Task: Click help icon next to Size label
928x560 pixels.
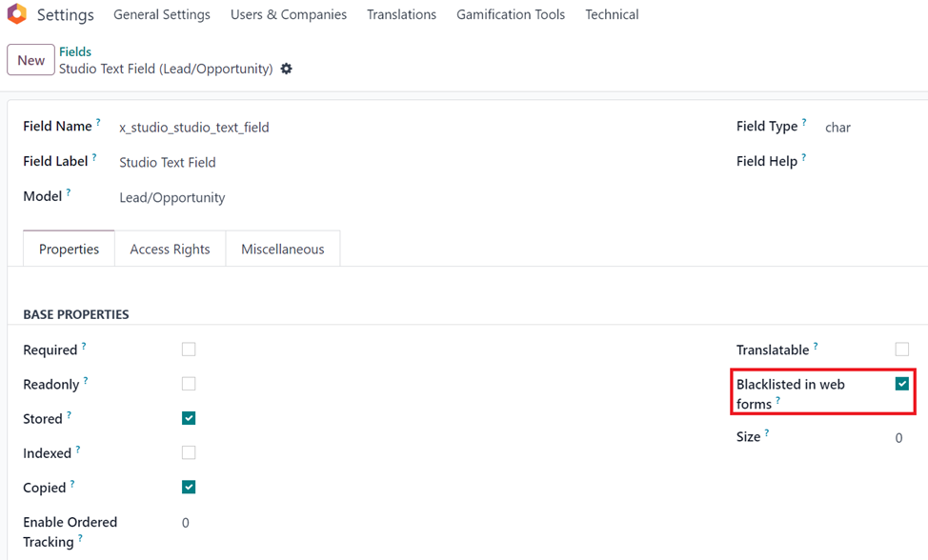Action: click(x=767, y=433)
